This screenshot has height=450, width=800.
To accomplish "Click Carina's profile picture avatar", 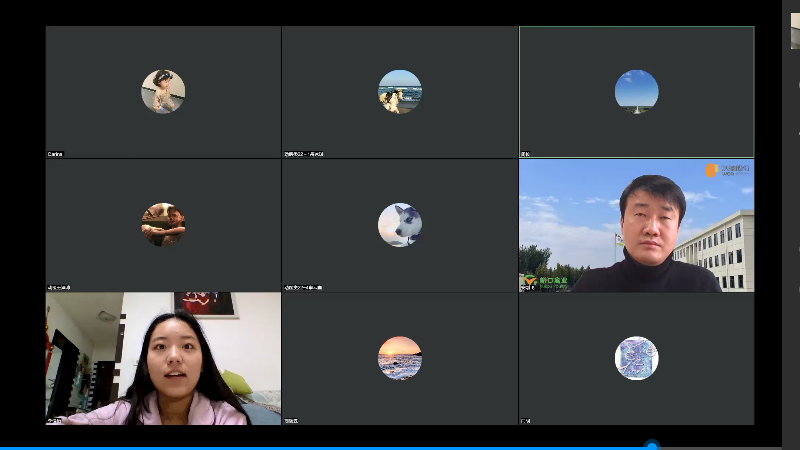I will click(163, 91).
